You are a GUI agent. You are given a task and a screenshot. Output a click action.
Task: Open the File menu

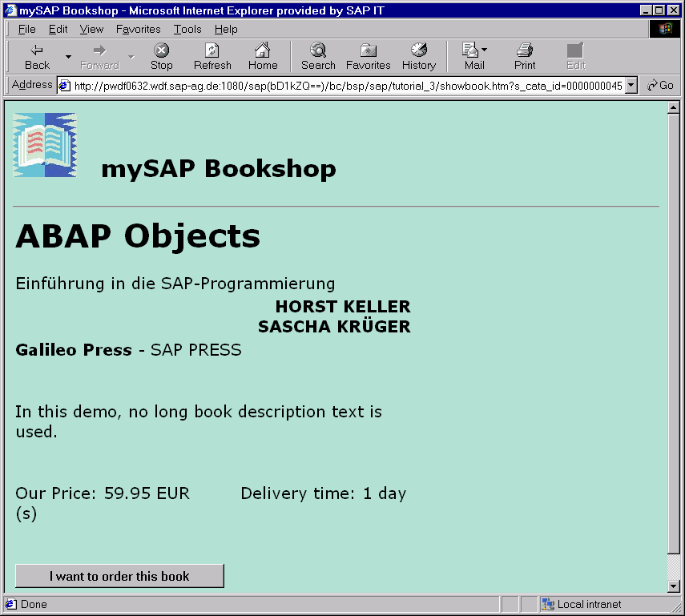point(26,29)
